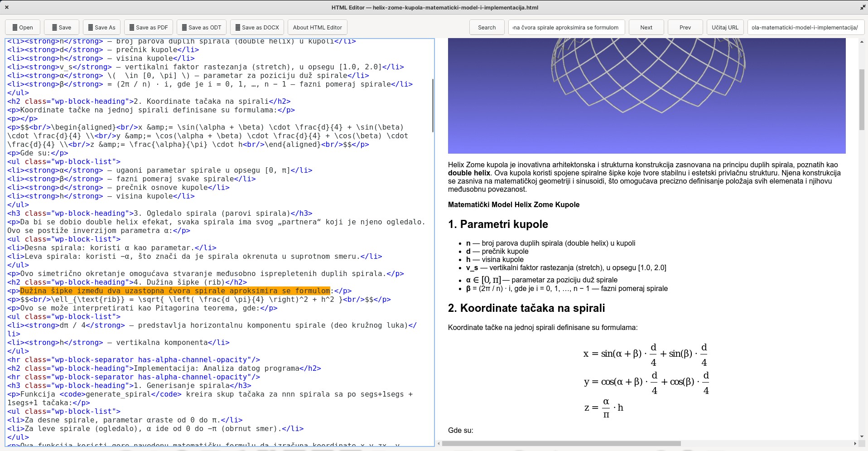Go to Prev search match
The height and width of the screenshot is (451, 868).
click(685, 28)
